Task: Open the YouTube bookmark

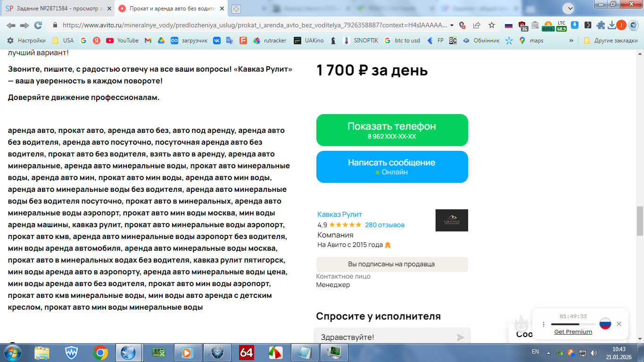Action: (x=122, y=41)
